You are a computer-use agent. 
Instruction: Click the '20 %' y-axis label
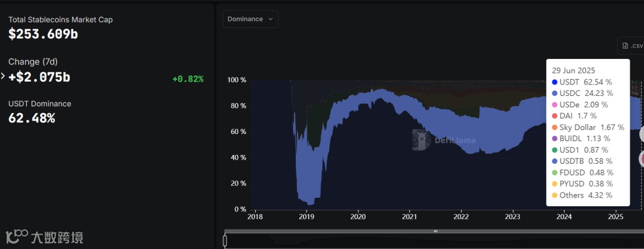point(238,183)
